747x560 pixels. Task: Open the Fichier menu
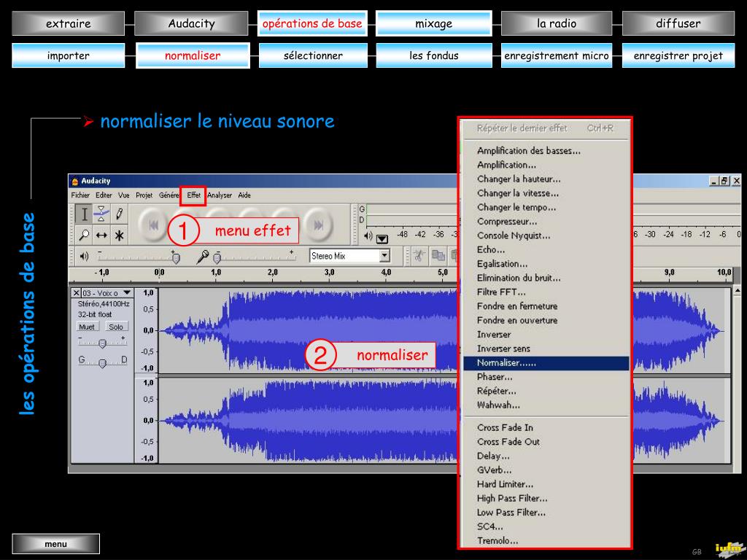coord(80,195)
